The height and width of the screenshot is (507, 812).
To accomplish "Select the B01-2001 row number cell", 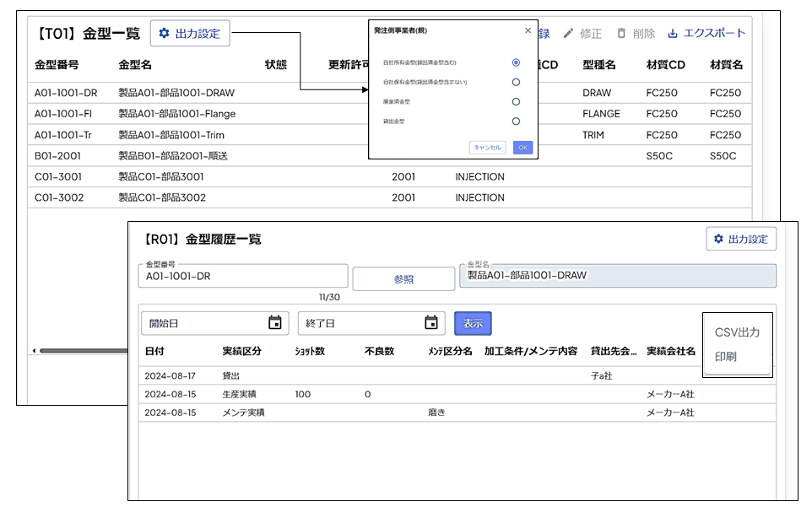I will [57, 156].
